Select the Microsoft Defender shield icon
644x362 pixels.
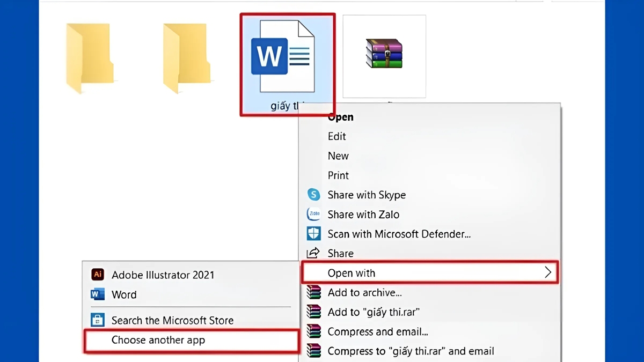pos(313,233)
